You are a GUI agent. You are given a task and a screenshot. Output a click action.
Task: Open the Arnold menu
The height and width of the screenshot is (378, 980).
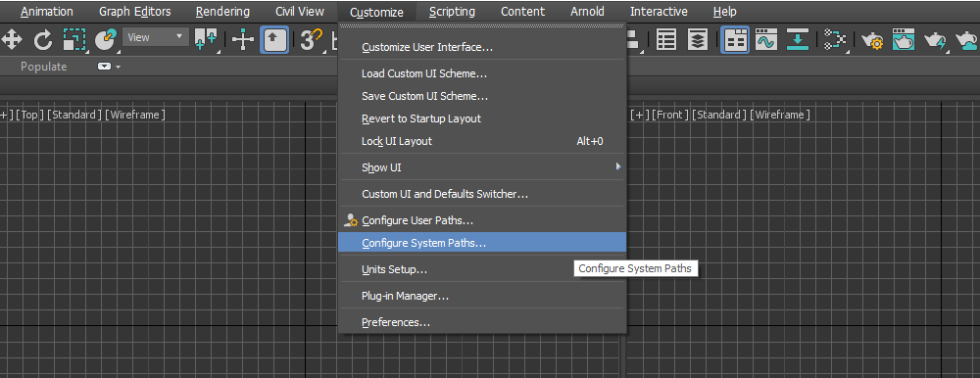587,11
